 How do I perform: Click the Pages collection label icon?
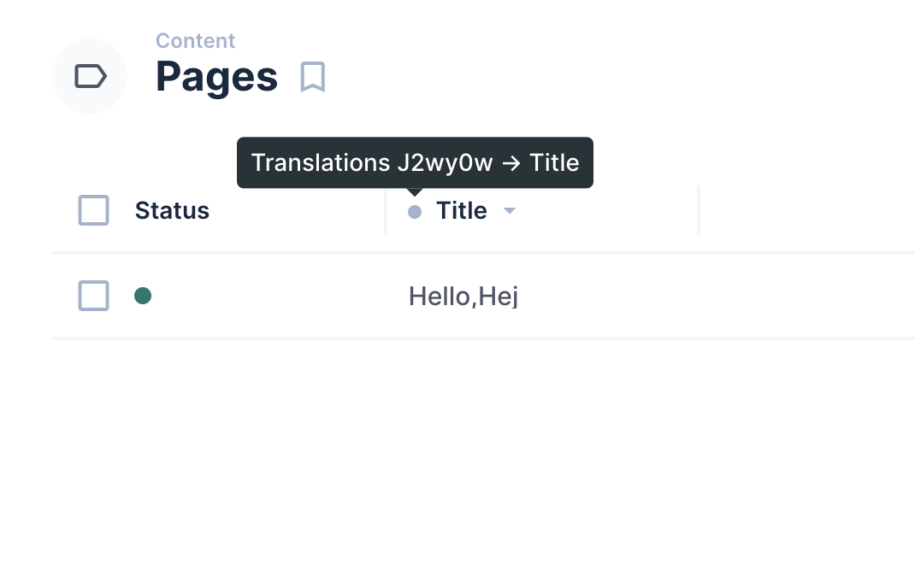[90, 76]
